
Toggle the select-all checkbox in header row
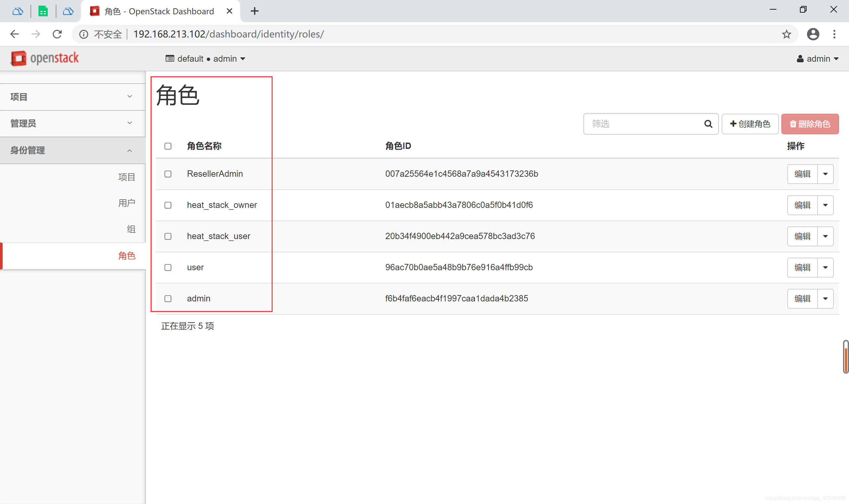coord(168,147)
